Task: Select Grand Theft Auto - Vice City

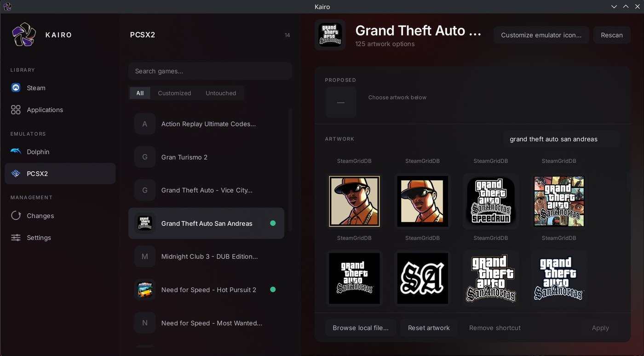Action: click(x=206, y=190)
